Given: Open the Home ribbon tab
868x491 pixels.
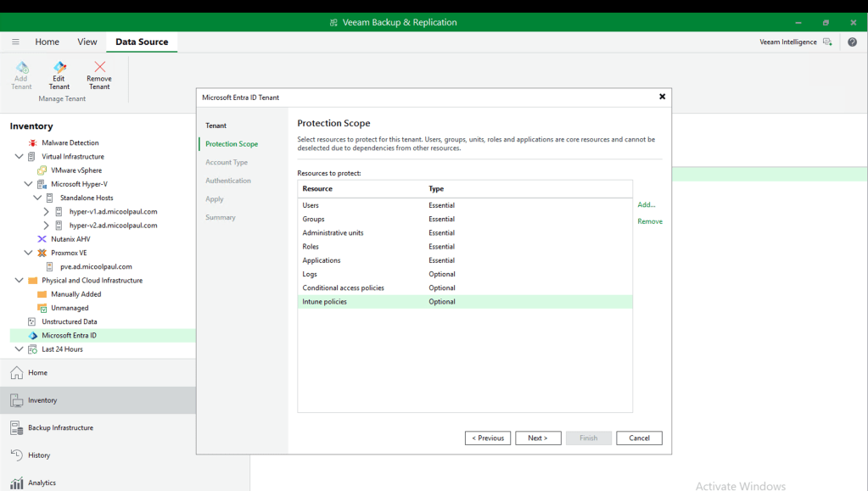Looking at the screenshot, I should pos(47,42).
